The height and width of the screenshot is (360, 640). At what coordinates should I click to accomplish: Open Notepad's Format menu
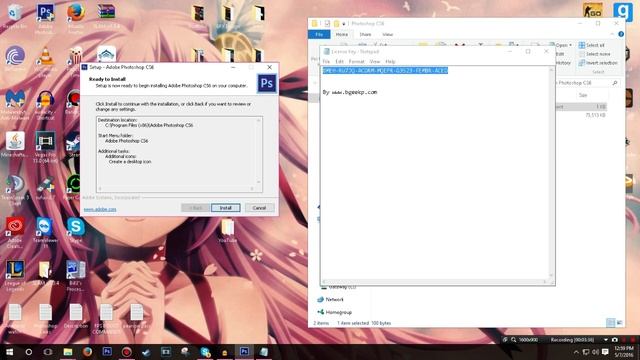coord(356,61)
